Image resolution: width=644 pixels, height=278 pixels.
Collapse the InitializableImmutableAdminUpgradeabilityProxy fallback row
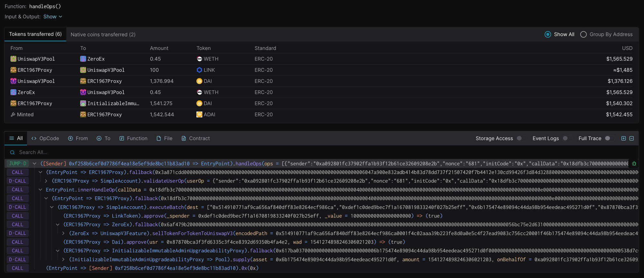coord(58,251)
